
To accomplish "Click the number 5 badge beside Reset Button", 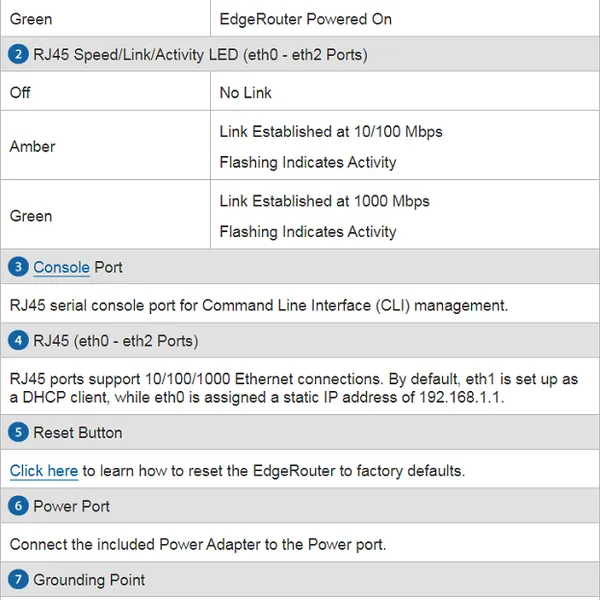I will [x=19, y=433].
